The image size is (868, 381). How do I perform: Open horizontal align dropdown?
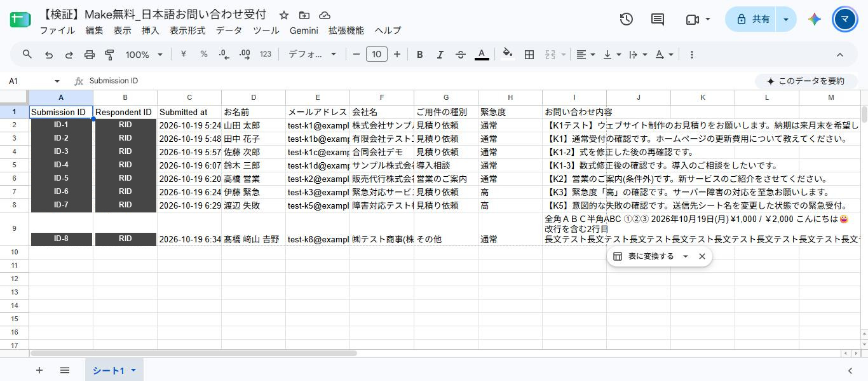tap(585, 55)
